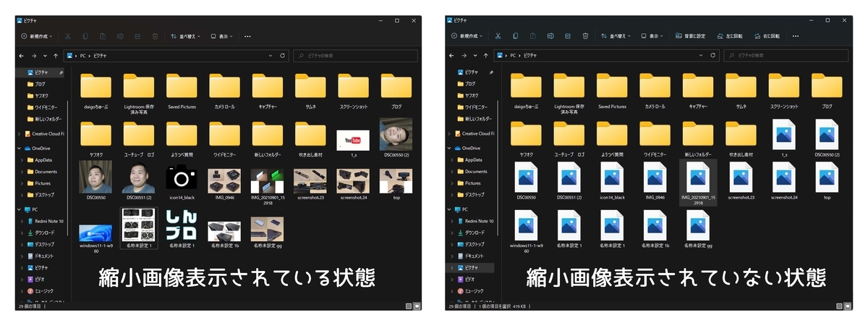Image resolution: width=868 pixels, height=326 pixels.
Task: Click 背景に設定 in right window toolbar
Action: click(690, 35)
